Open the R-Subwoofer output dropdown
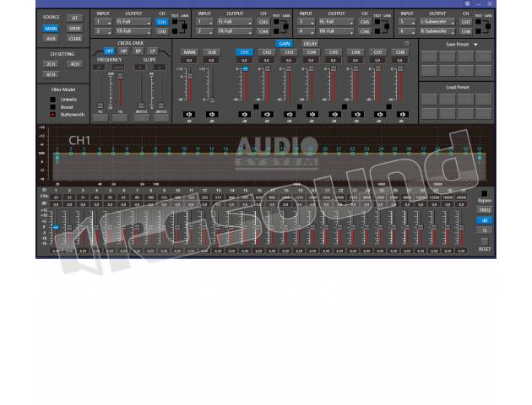This screenshot has width=532, height=405. pyautogui.click(x=437, y=31)
